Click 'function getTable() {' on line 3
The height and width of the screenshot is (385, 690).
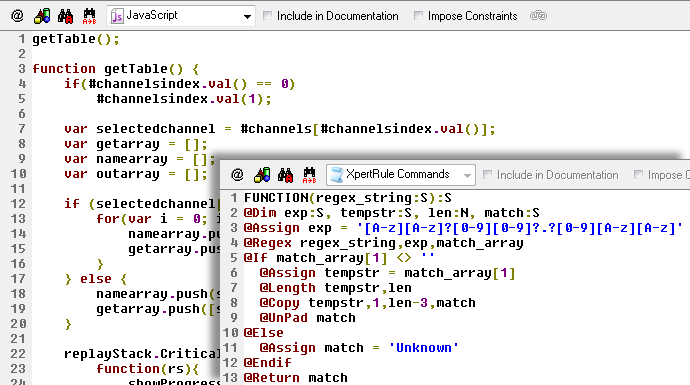[x=116, y=69]
